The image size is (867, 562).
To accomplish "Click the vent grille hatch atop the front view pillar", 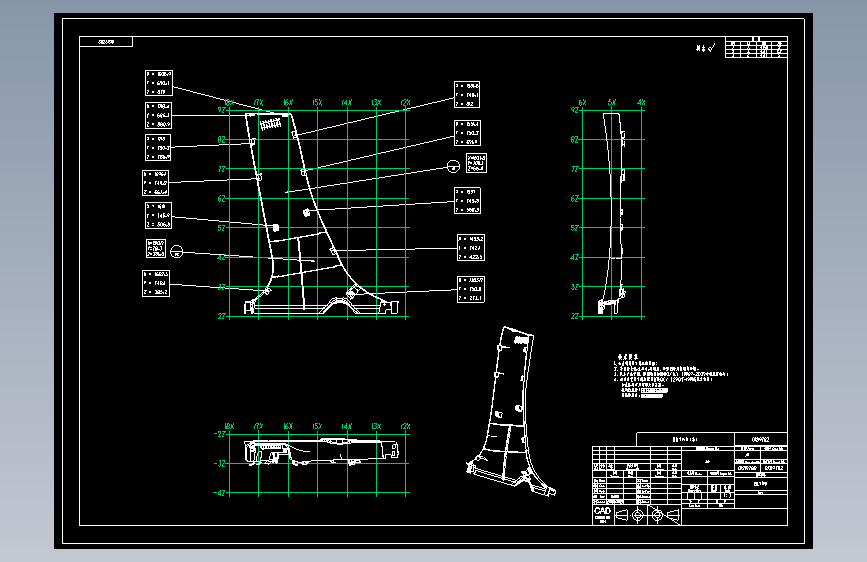I will click(x=270, y=124).
